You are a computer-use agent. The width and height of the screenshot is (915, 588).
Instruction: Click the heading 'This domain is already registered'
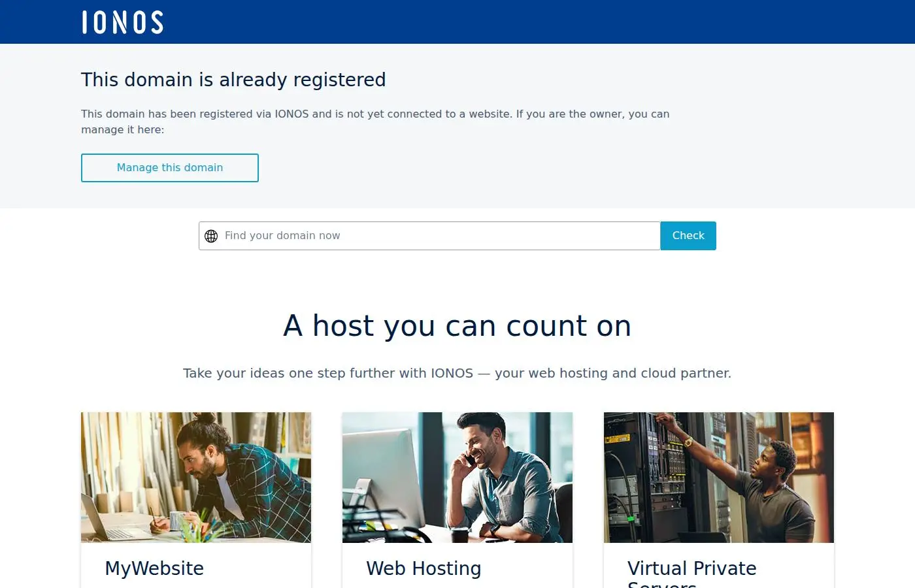233,80
